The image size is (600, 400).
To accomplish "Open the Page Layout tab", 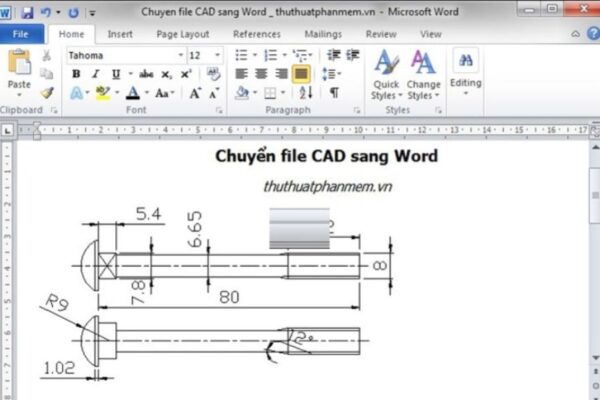I will tap(181, 33).
